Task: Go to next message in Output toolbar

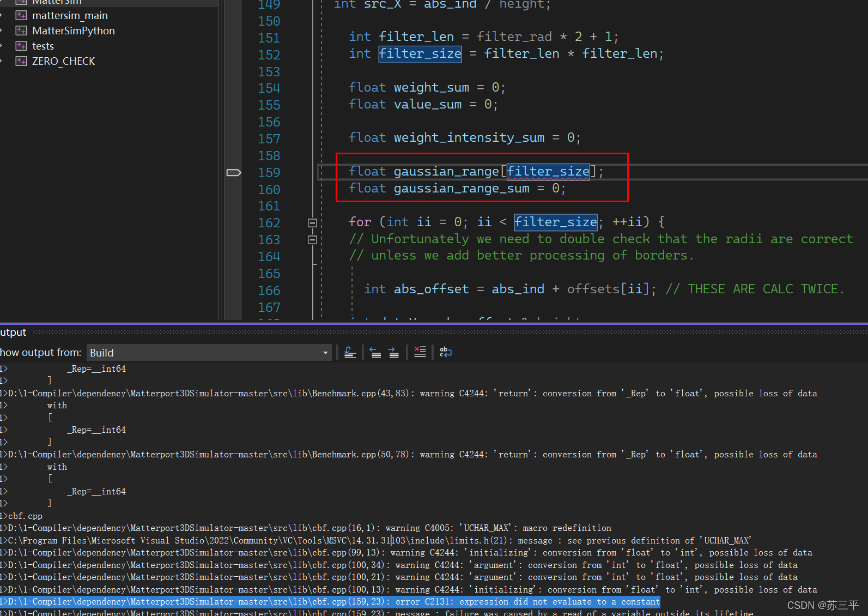Action: [x=393, y=352]
